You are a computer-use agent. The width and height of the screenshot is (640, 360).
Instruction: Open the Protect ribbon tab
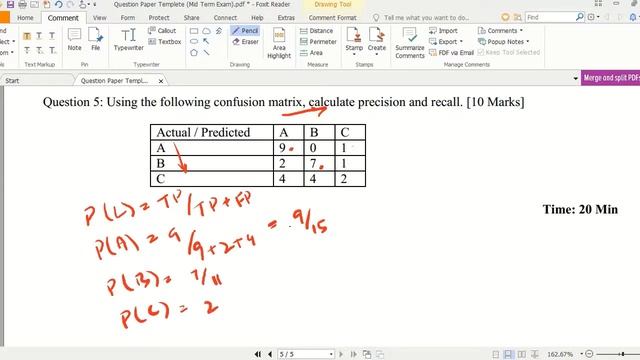tap(159, 18)
